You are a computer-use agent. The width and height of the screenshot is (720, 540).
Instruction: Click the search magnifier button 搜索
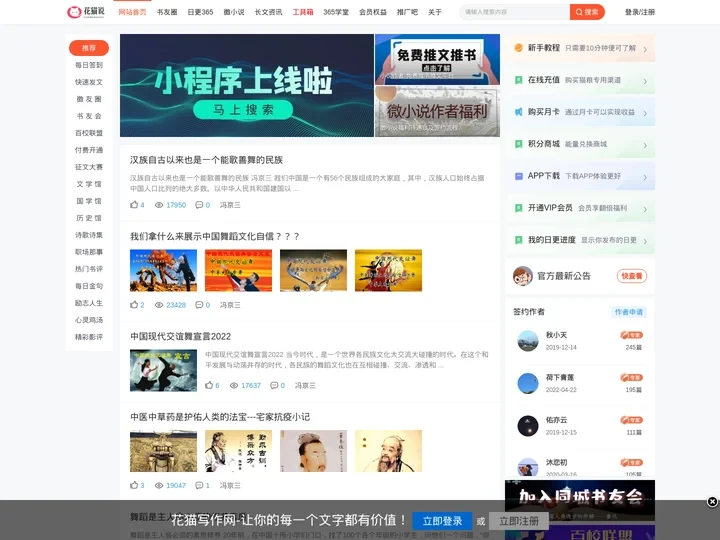point(587,12)
